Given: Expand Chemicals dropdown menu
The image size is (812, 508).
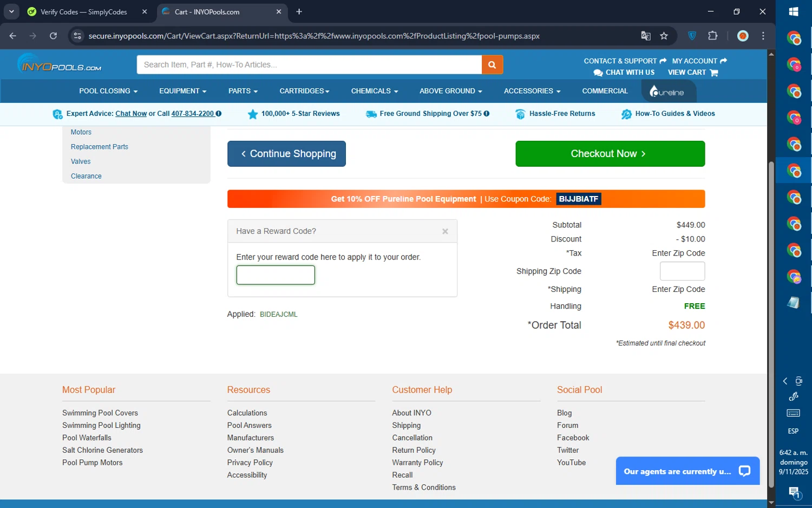Looking at the screenshot, I should point(375,91).
